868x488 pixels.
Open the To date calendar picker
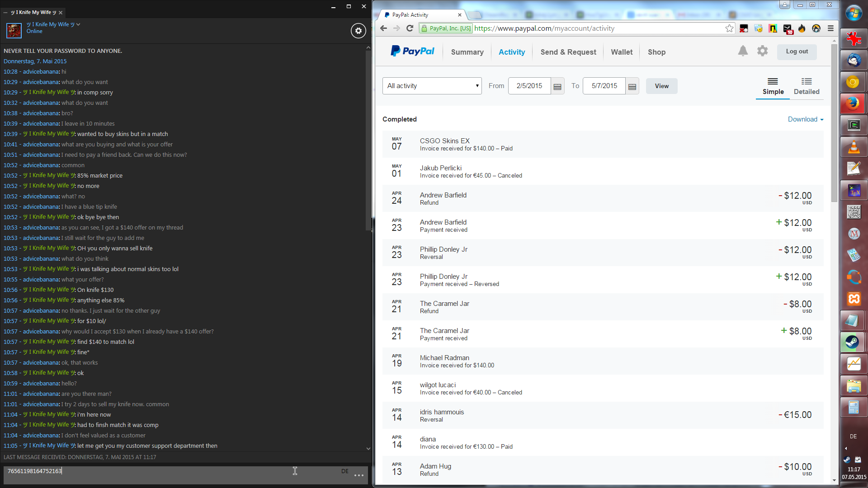(632, 86)
